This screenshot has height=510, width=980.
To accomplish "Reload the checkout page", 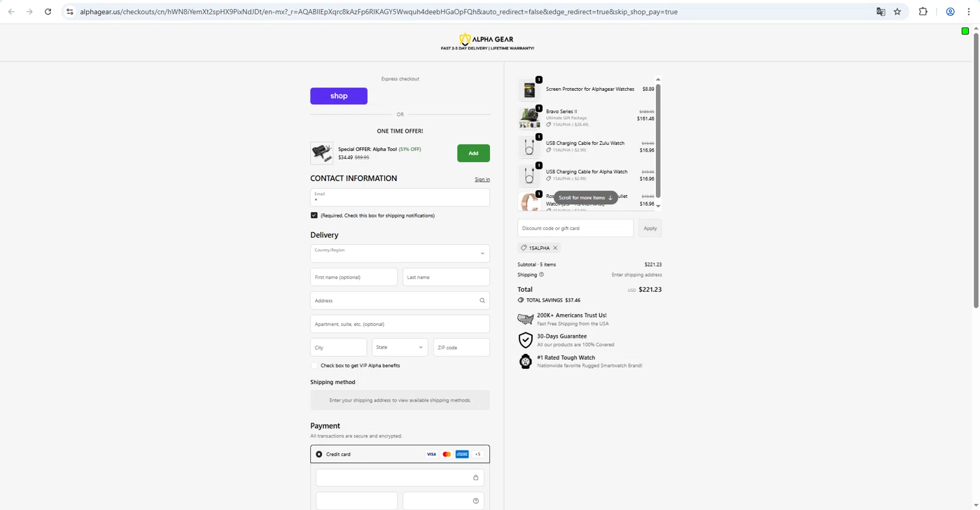I will coord(48,12).
